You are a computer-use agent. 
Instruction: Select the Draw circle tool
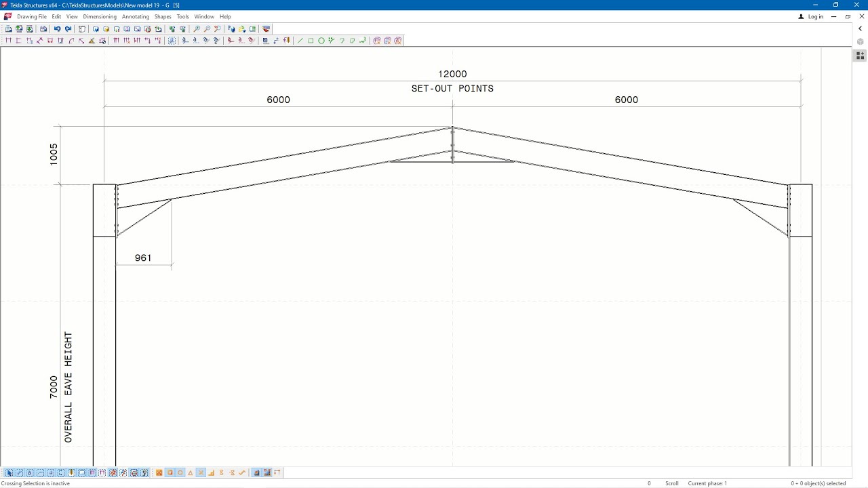321,41
